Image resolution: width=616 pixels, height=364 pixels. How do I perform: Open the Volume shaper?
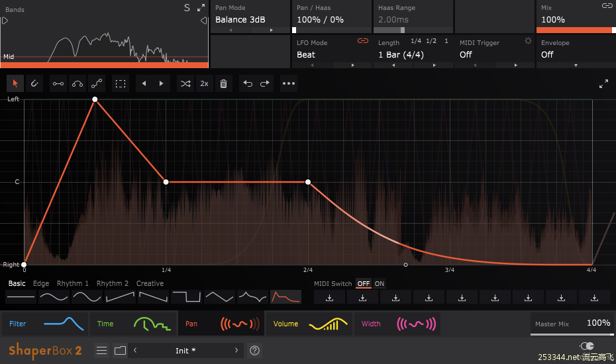tap(309, 324)
